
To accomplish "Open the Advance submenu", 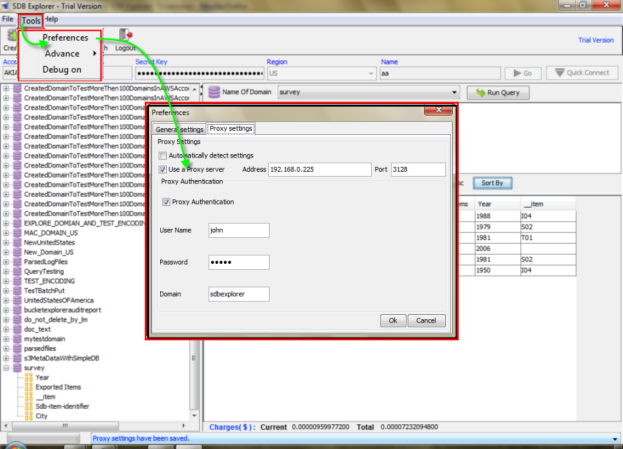I will coord(62,54).
